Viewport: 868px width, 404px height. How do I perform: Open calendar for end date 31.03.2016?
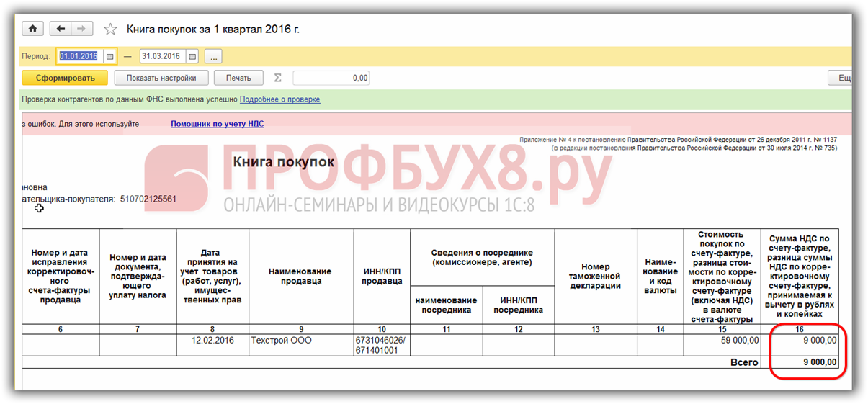(x=192, y=56)
